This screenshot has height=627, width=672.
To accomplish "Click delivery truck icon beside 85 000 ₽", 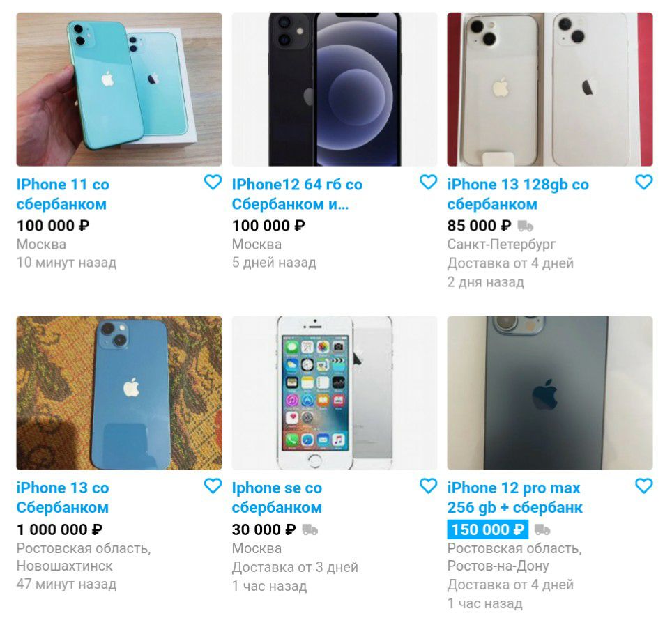I will [526, 226].
